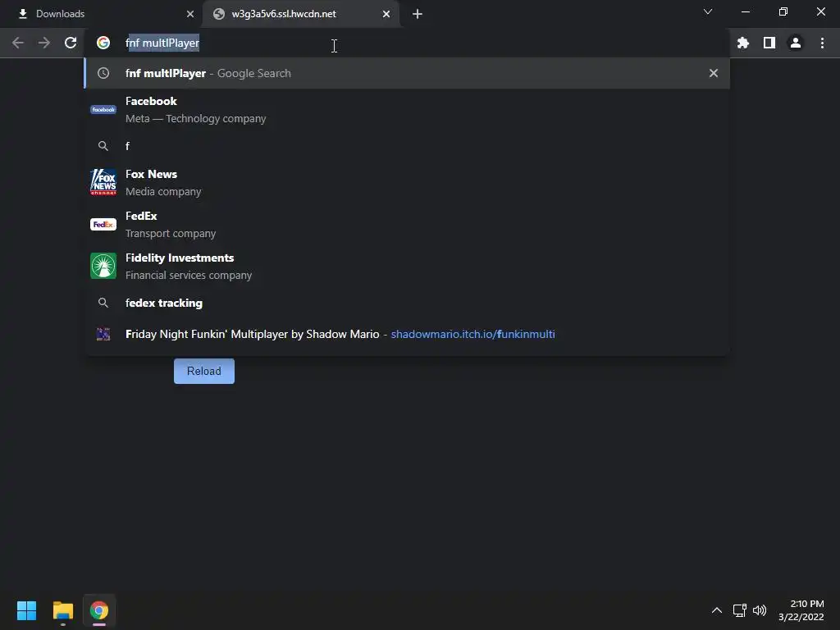840x630 pixels.
Task: Choose the Fidelity Investments suggestion
Action: [x=407, y=267]
